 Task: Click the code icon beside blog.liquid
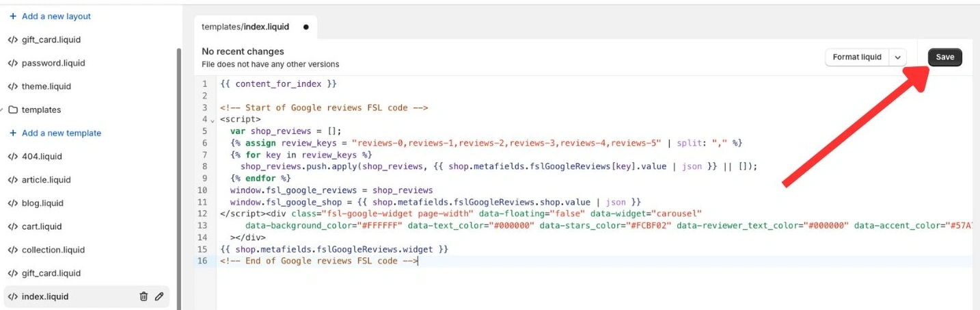point(13,203)
